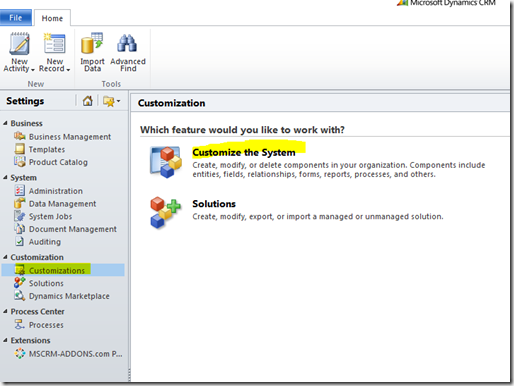Viewport: 514px width, 386px height.
Task: Open the File menu tab
Action: click(x=16, y=18)
